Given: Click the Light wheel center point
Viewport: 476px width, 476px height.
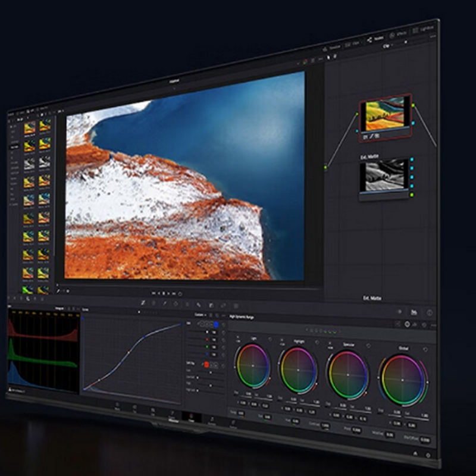Looking at the screenshot, I should coord(252,366).
